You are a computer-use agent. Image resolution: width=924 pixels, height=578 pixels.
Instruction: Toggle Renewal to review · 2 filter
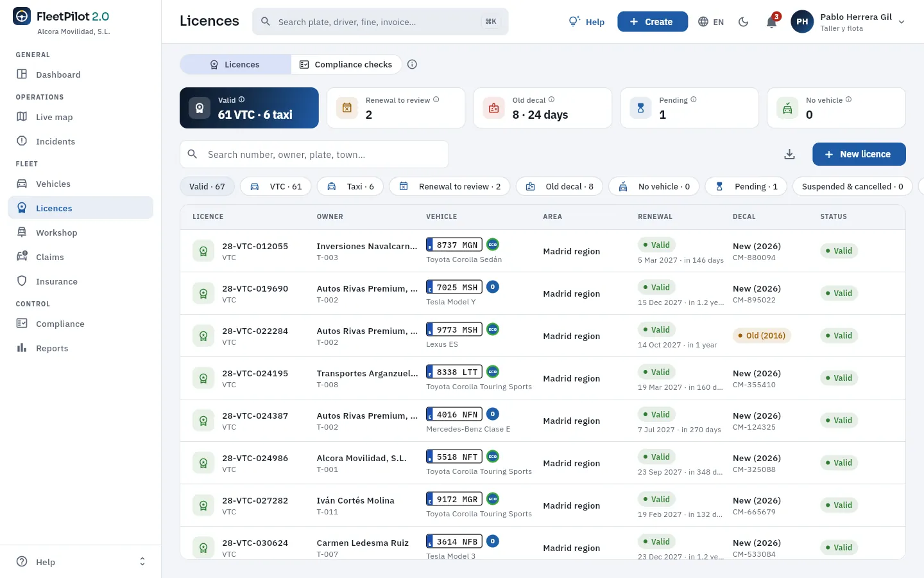[x=450, y=186]
